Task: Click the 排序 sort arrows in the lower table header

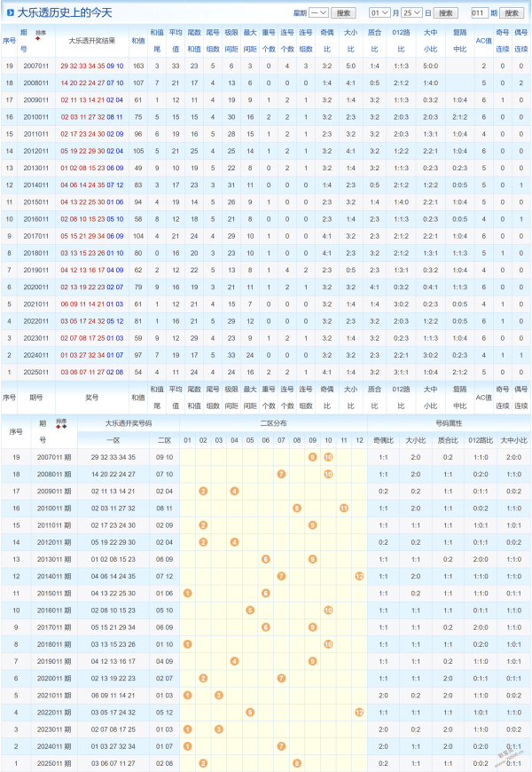Action: tap(60, 426)
